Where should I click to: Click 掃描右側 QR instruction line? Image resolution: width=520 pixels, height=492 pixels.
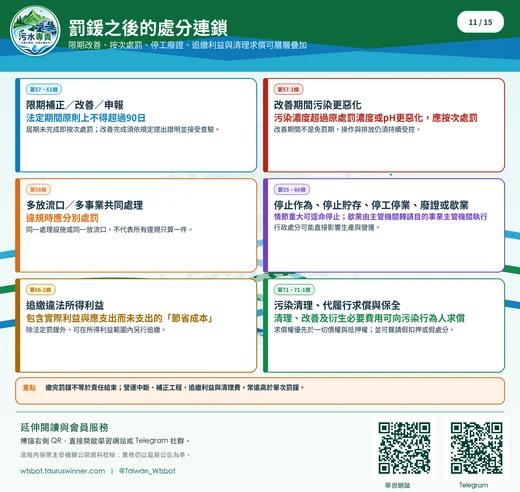click(x=105, y=441)
